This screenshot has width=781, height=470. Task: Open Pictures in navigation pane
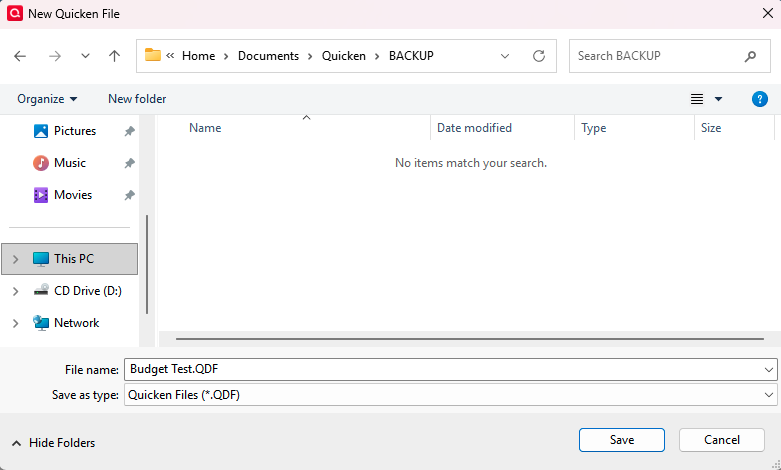[x=75, y=131]
